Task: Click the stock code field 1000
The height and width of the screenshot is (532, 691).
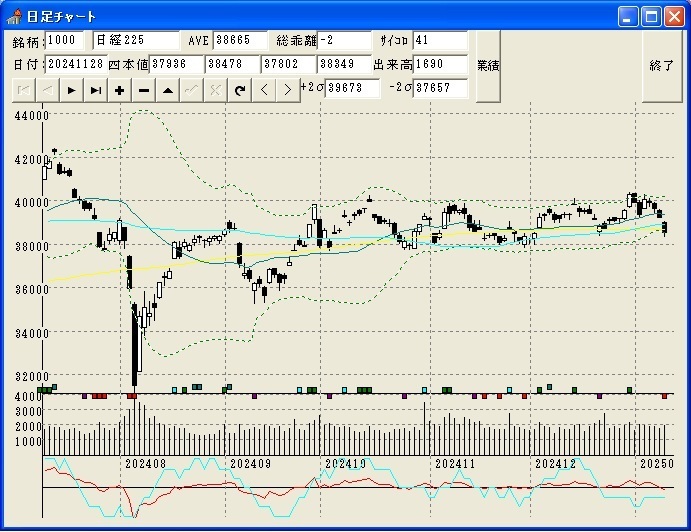Action: pyautogui.click(x=67, y=40)
